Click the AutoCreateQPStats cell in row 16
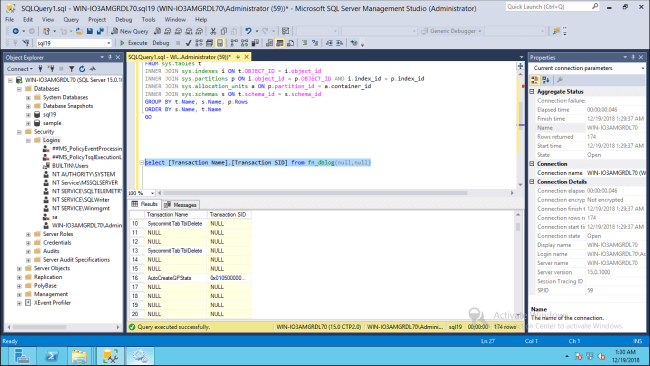Image resolution: width=650 pixels, height=366 pixels. point(176,278)
